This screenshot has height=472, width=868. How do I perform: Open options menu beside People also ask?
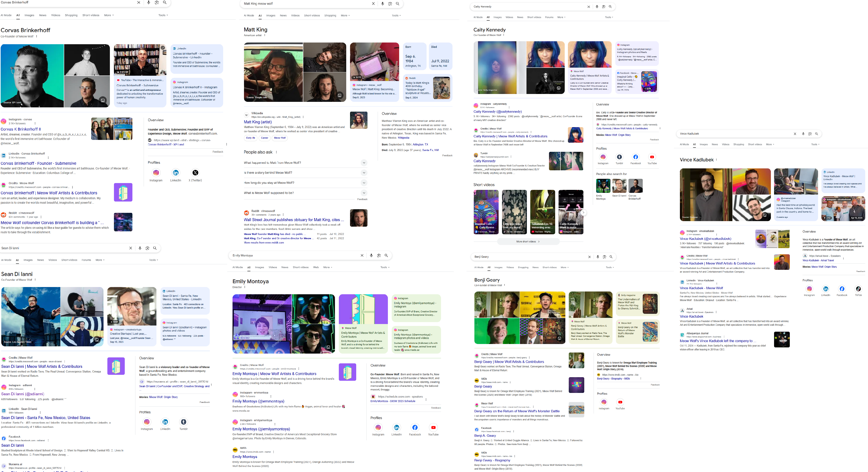tap(276, 152)
